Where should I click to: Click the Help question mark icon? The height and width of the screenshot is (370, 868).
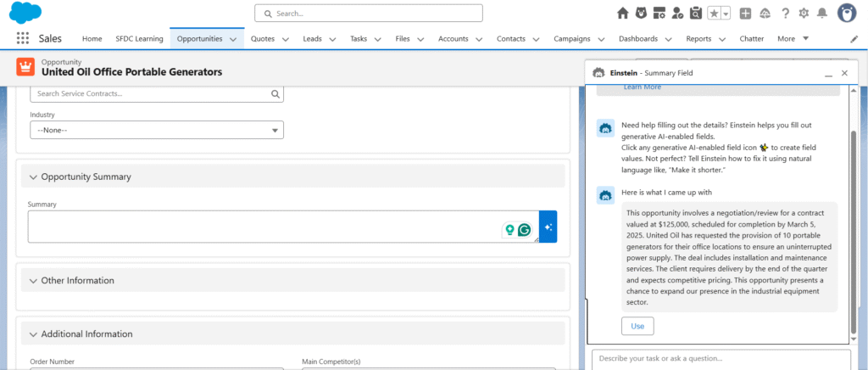click(x=785, y=13)
